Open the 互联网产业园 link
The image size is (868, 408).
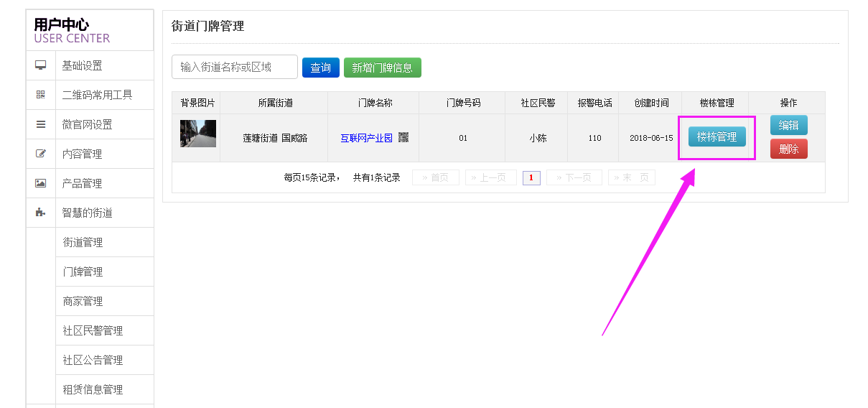[x=366, y=138]
